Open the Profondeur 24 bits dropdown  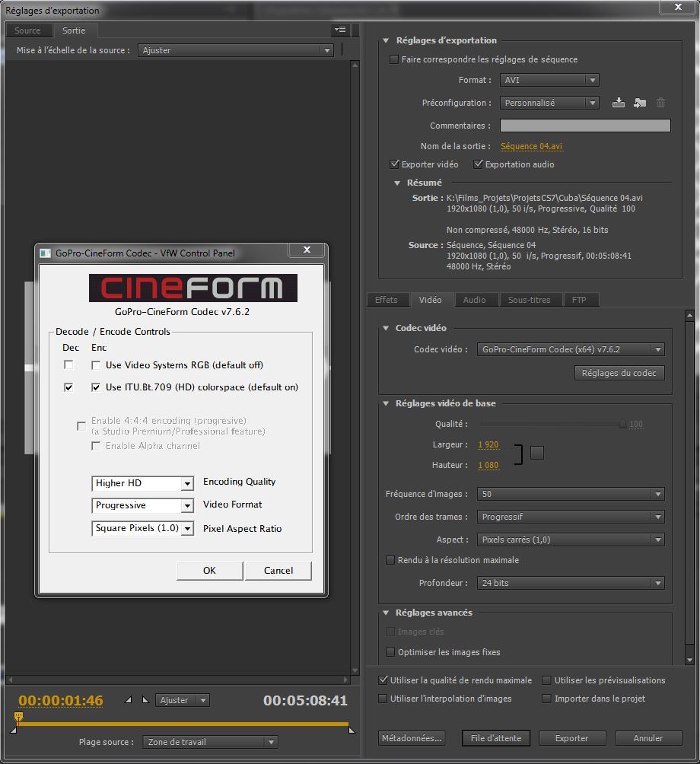pos(571,583)
